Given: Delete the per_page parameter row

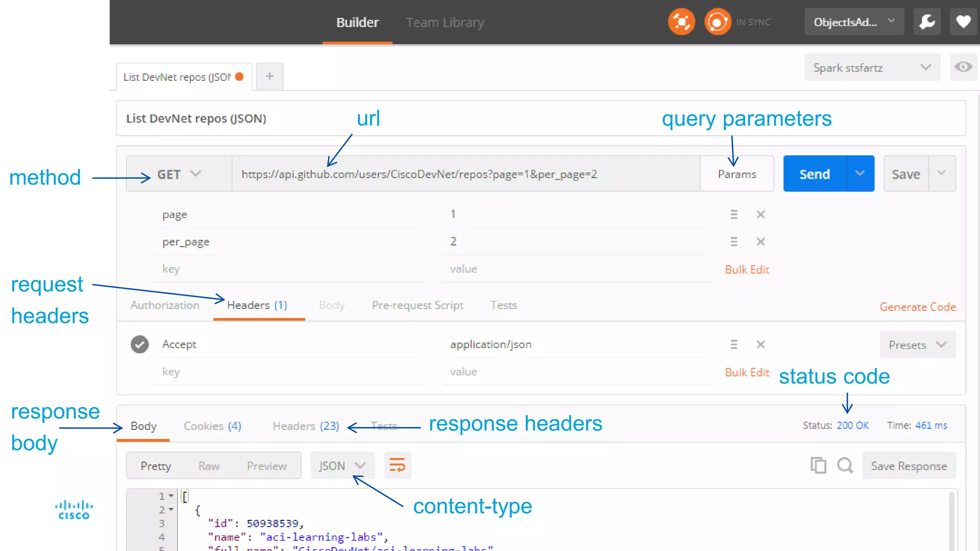Looking at the screenshot, I should tap(760, 242).
